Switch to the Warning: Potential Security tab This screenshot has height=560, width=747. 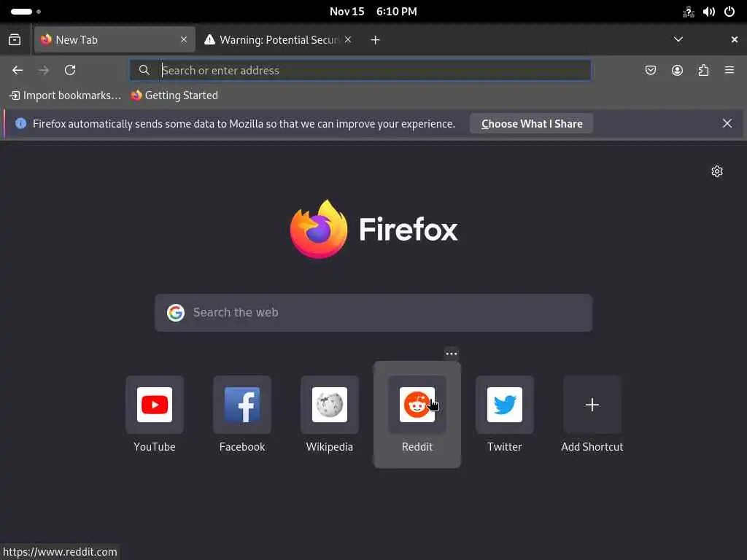coord(278,39)
